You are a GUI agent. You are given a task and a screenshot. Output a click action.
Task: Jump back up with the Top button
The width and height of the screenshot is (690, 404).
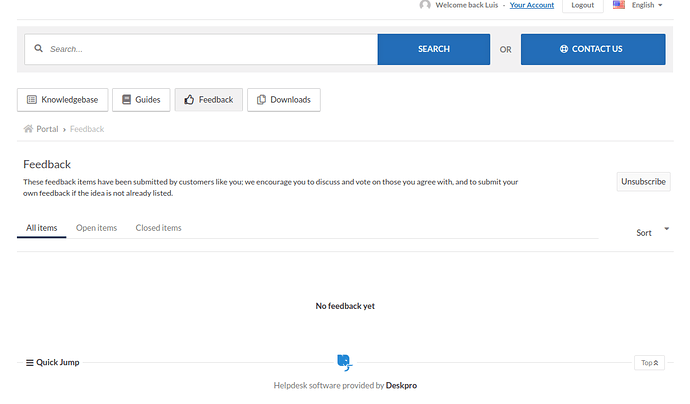click(x=650, y=363)
